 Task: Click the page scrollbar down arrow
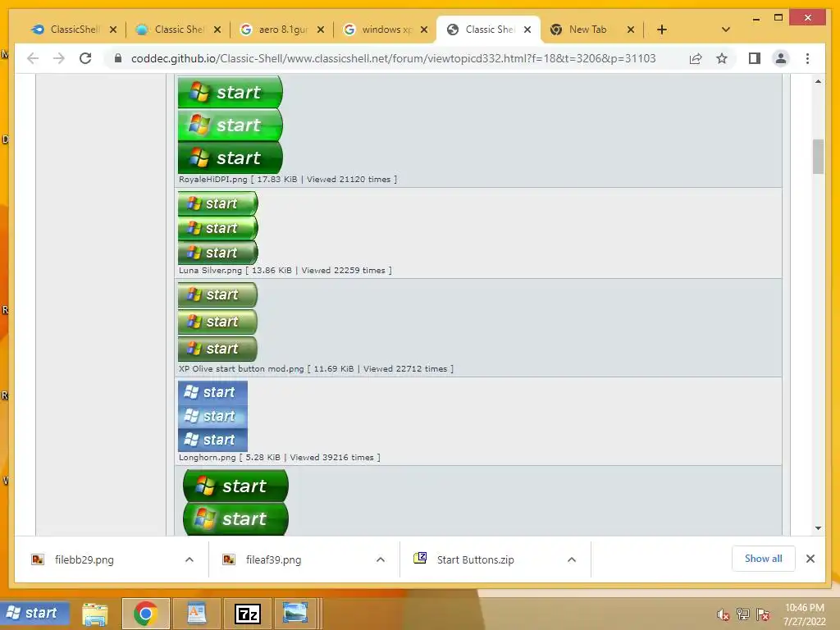pyautogui.click(x=818, y=528)
